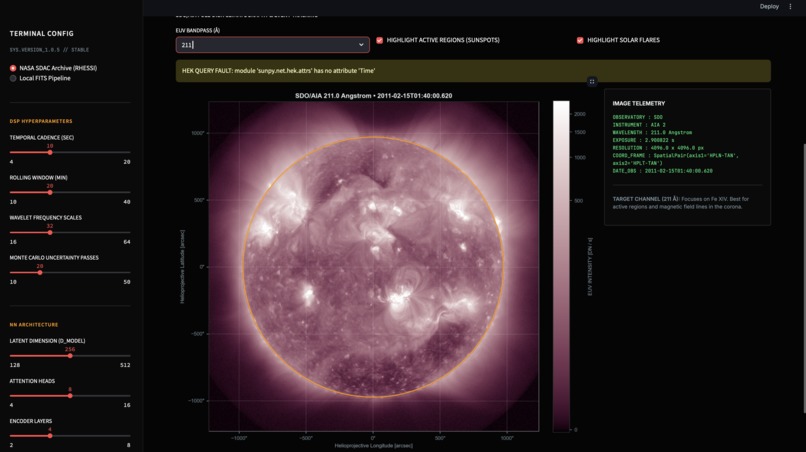
Task: Adjust the Attention Heads slider handle
Action: [70, 396]
